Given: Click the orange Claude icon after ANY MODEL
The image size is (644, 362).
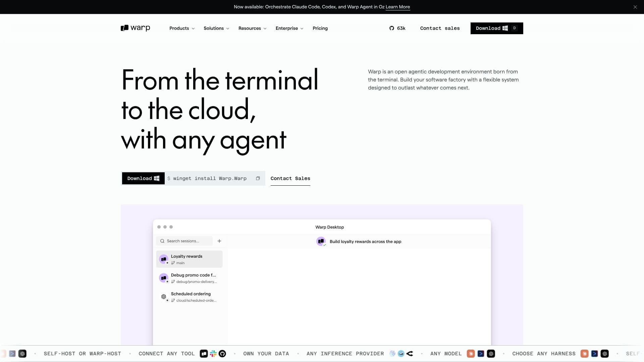Looking at the screenshot, I should pyautogui.click(x=471, y=354).
